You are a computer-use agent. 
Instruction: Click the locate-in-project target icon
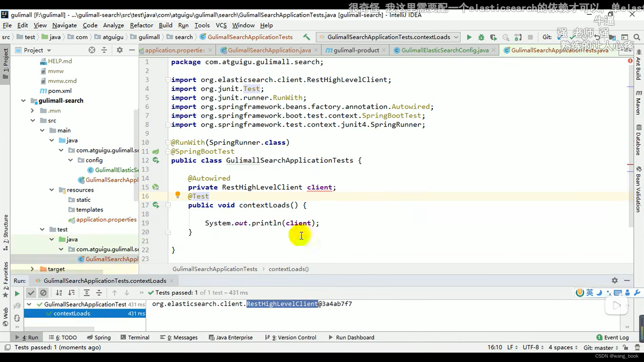[x=92, y=50]
